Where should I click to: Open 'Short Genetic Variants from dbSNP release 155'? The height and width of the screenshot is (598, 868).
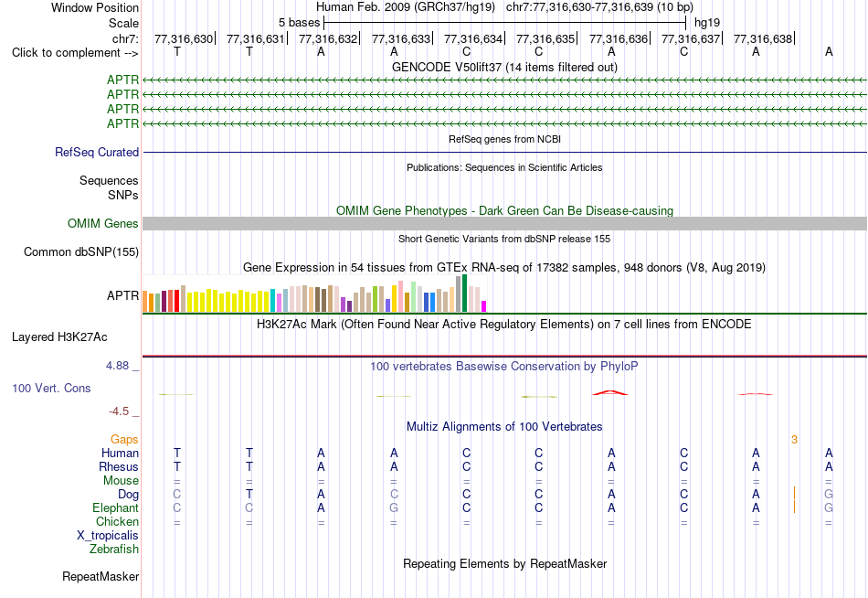pos(504,239)
